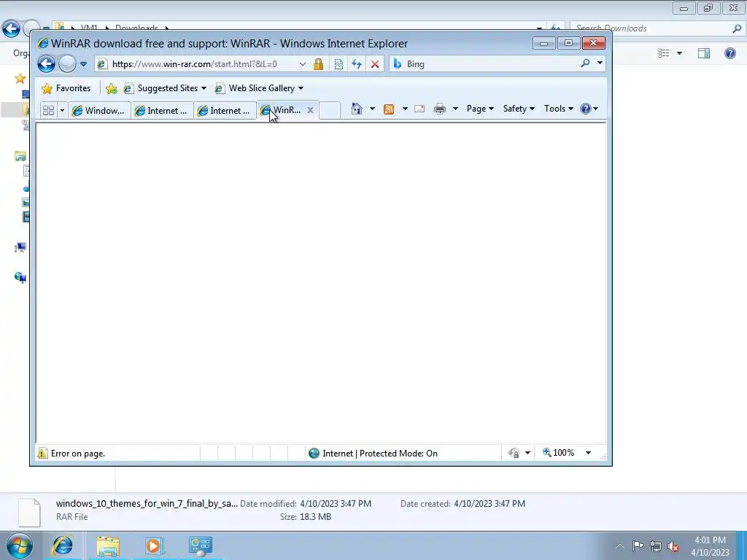
Task: Open search provider dropdown arrow
Action: [600, 63]
